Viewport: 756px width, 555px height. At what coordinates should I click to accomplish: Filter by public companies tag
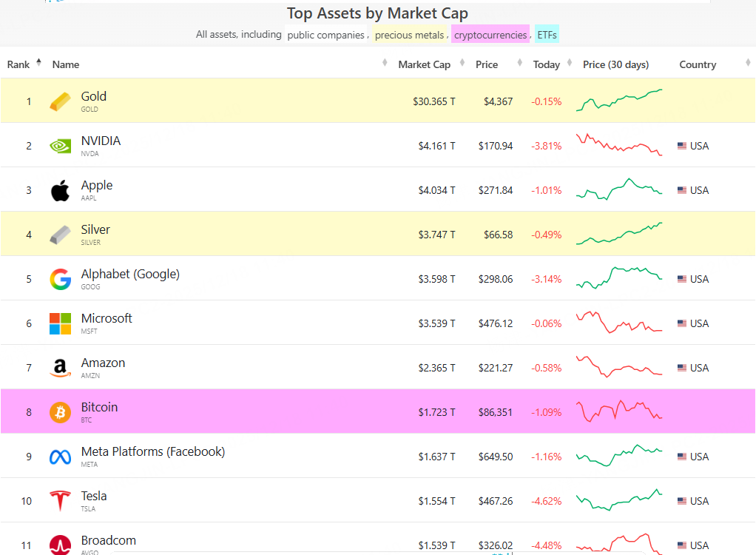pyautogui.click(x=325, y=35)
